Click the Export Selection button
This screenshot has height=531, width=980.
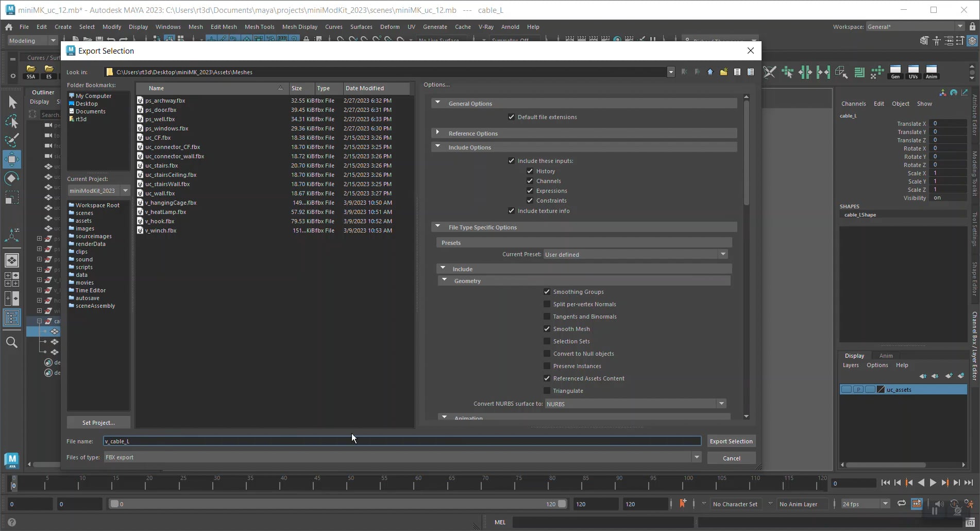click(731, 441)
